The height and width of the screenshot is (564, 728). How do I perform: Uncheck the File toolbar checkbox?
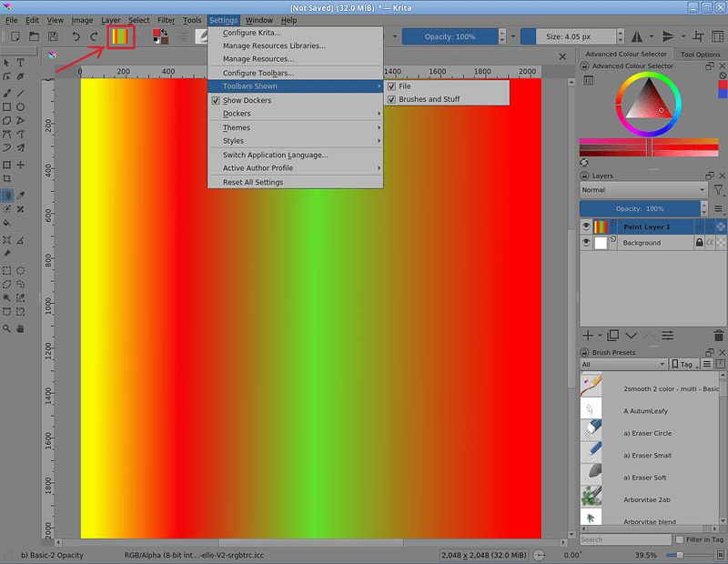pos(392,86)
